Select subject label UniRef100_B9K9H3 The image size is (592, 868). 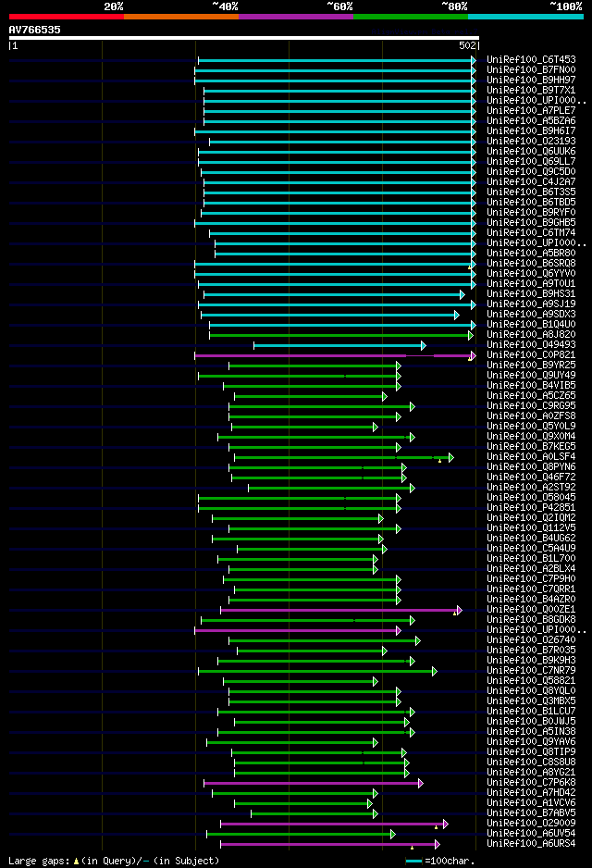531,661
